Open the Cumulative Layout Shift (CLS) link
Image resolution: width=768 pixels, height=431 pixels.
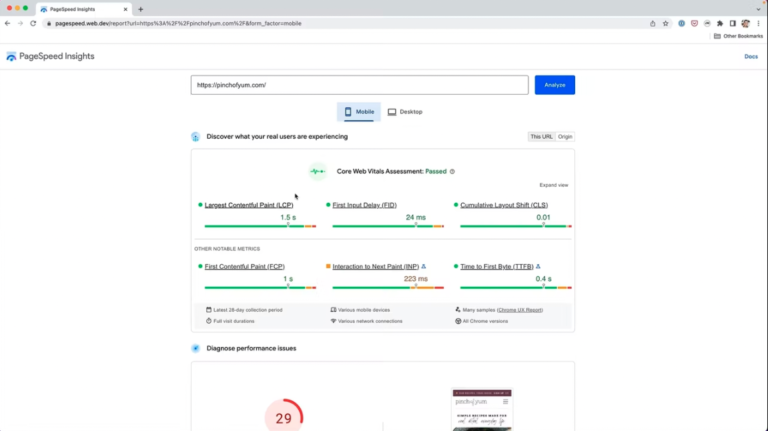point(504,205)
